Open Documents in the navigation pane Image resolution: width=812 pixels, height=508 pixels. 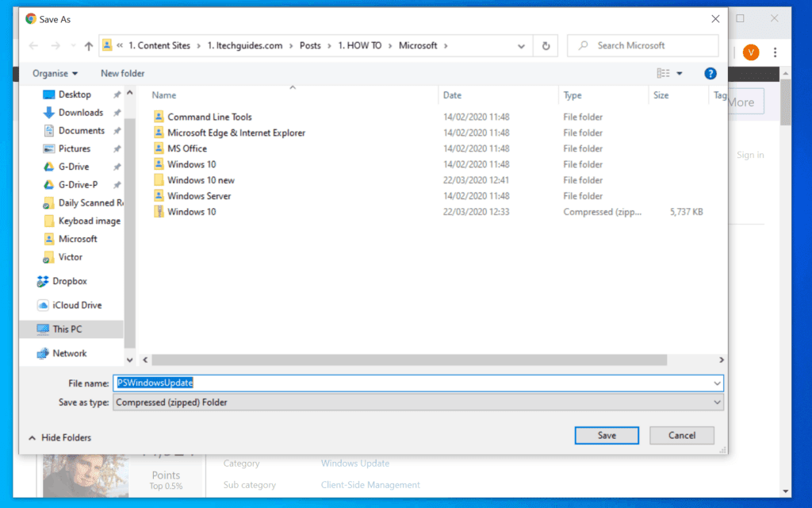[82, 131]
